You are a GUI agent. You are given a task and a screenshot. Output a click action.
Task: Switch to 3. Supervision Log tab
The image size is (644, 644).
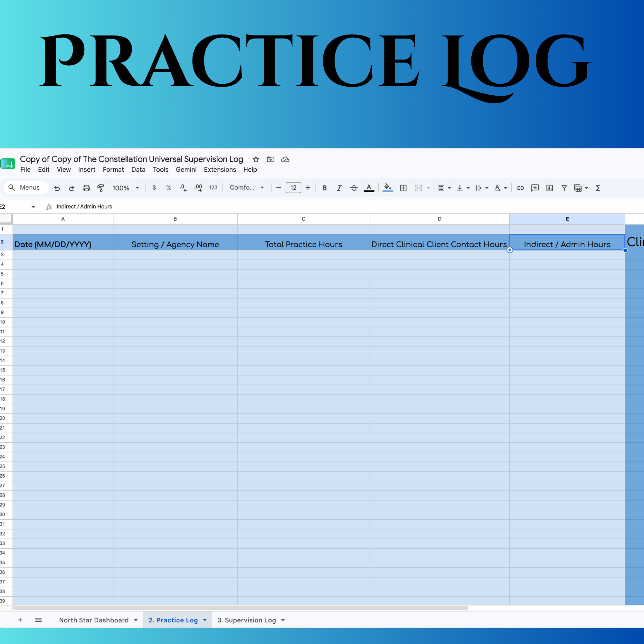[x=247, y=620]
